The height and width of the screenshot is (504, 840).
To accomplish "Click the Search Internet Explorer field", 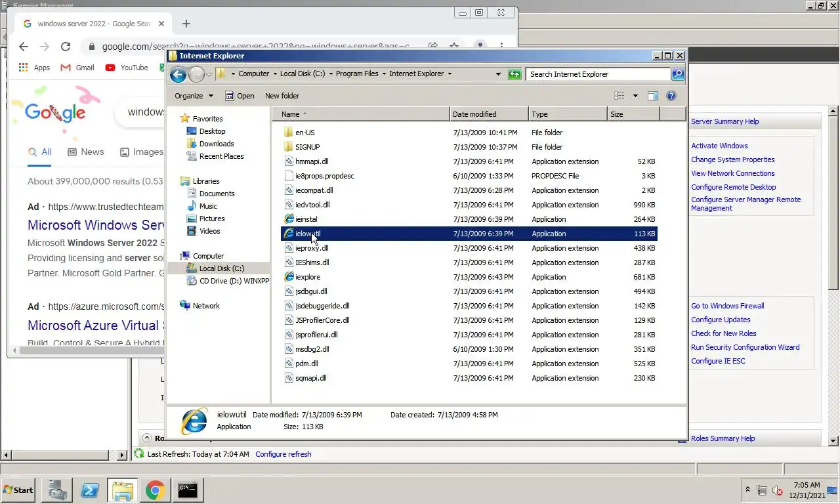I will tap(597, 74).
